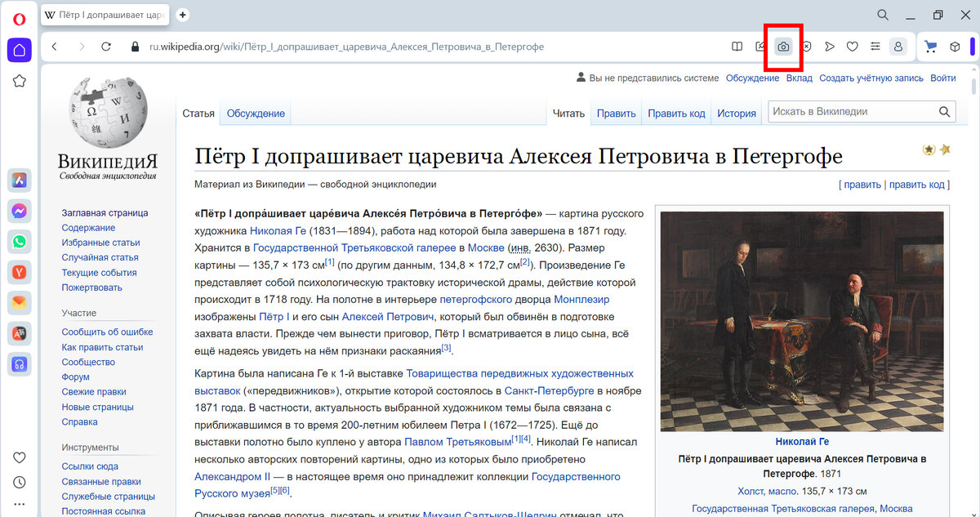980x517 pixels.
Task: Click the [ править ] section edit link
Action: (862, 185)
